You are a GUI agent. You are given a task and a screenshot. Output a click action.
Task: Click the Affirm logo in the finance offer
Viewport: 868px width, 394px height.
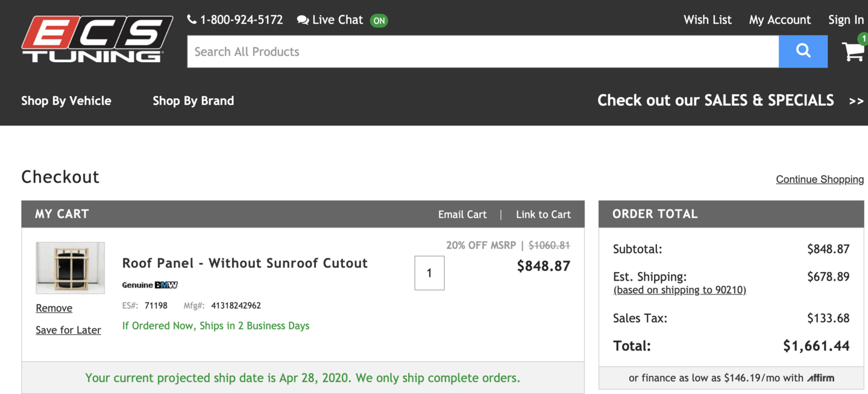pyautogui.click(x=820, y=378)
